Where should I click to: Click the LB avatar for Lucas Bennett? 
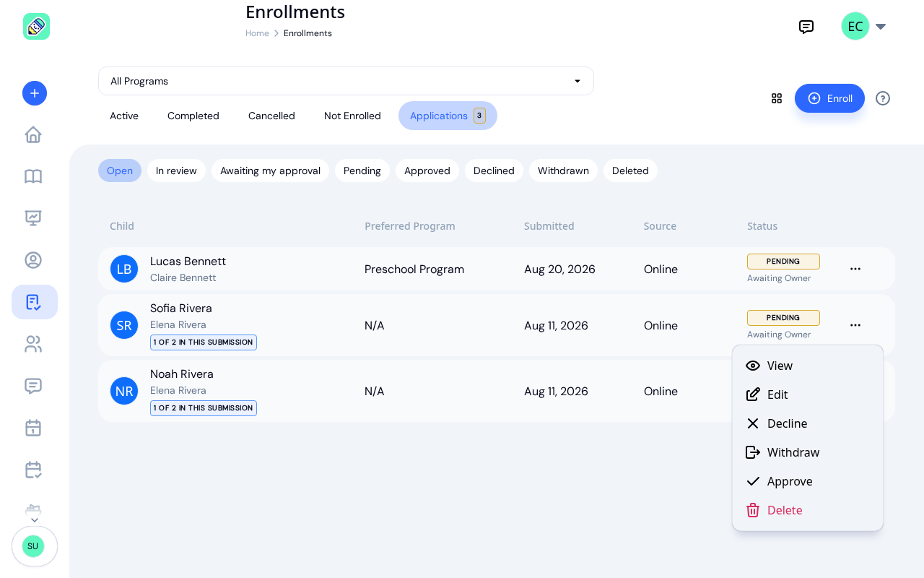pyautogui.click(x=124, y=269)
